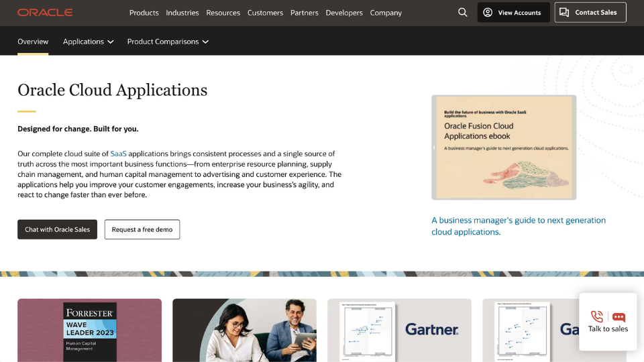Image resolution: width=644 pixels, height=362 pixels.
Task: Open the Industries menu
Action: coord(182,13)
